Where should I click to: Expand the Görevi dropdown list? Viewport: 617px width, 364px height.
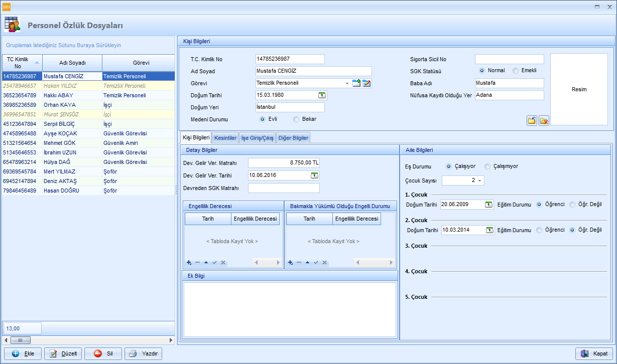[x=347, y=83]
